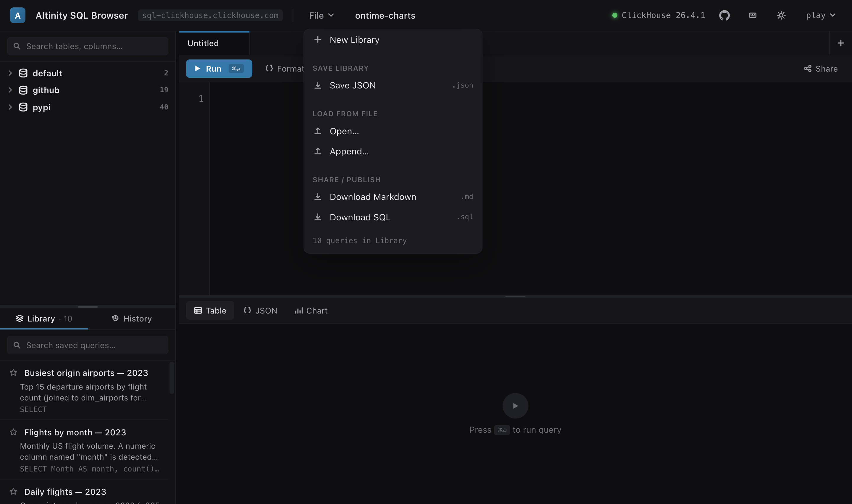
Task: Expand the github database tree
Action: click(x=10, y=90)
